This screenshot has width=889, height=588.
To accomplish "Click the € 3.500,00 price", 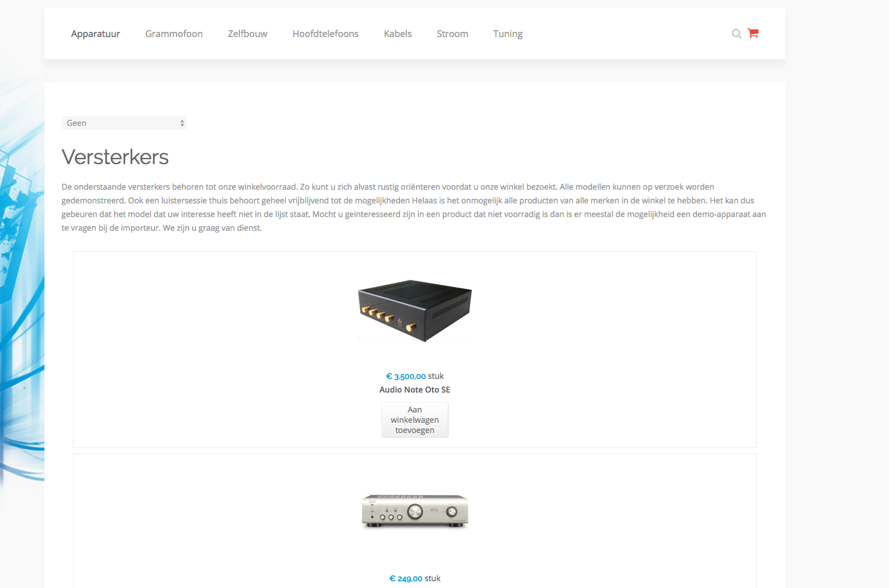I will tap(406, 376).
